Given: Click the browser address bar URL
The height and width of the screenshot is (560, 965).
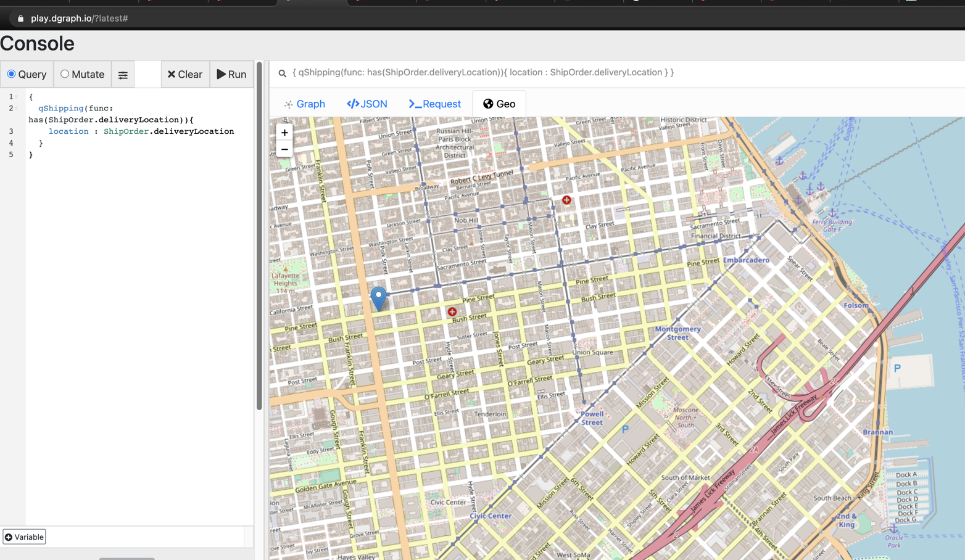Looking at the screenshot, I should tap(80, 19).
